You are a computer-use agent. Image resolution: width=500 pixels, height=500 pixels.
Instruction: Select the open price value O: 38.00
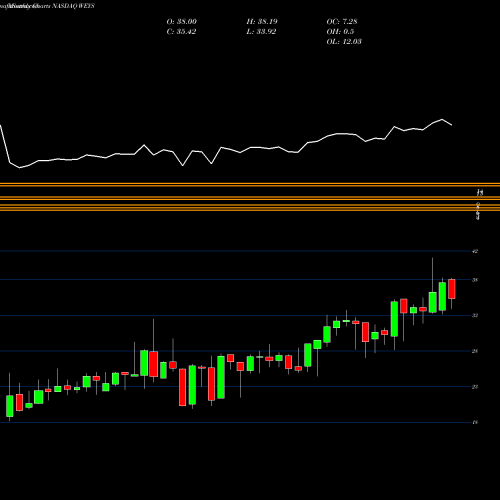point(182,22)
